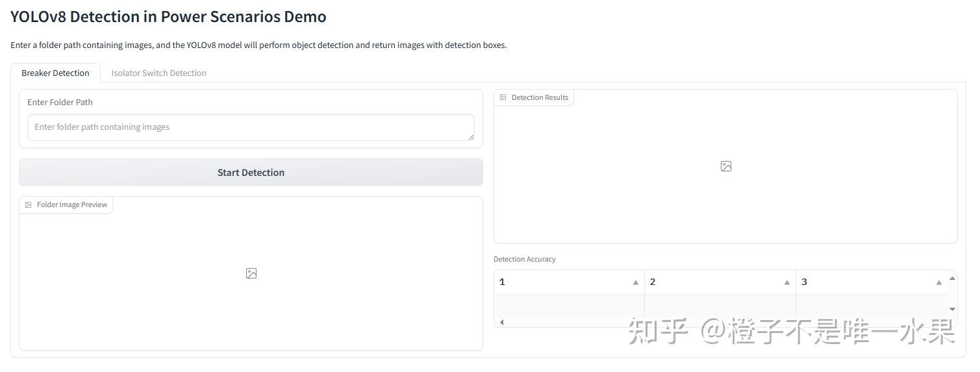Click the placeholder image icon in the Detection Results center
This screenshot has height=372, width=980.
(726, 166)
